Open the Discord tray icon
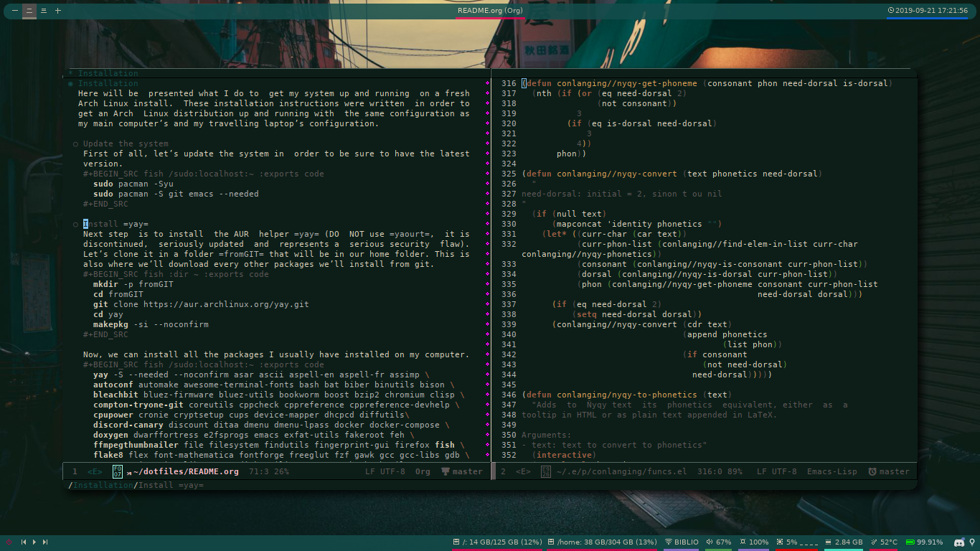 (959, 542)
